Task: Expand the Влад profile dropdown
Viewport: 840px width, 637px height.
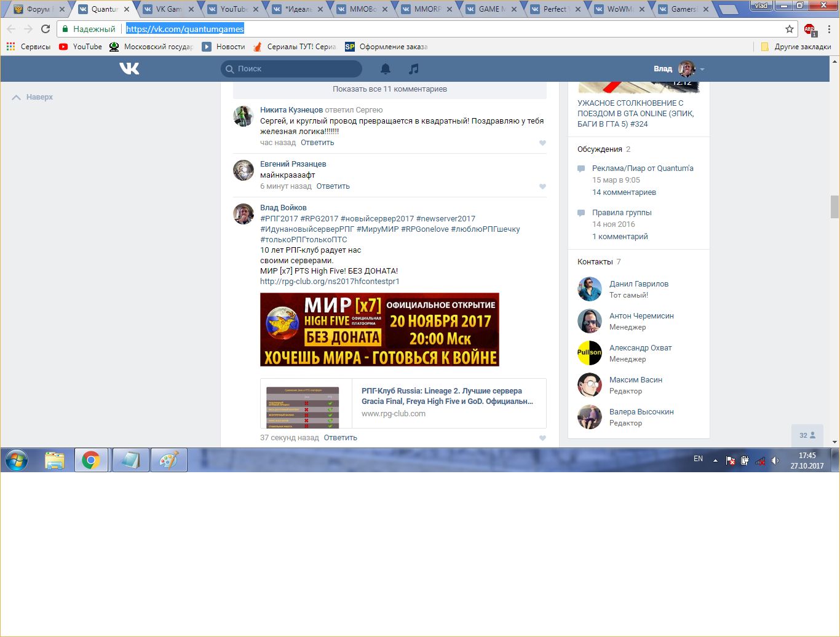Action: 679,68
